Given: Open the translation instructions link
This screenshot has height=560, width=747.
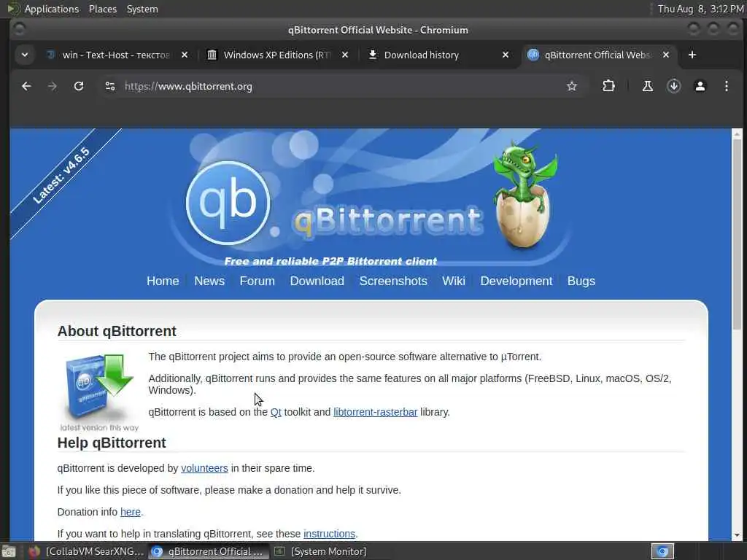Looking at the screenshot, I should tap(329, 534).
